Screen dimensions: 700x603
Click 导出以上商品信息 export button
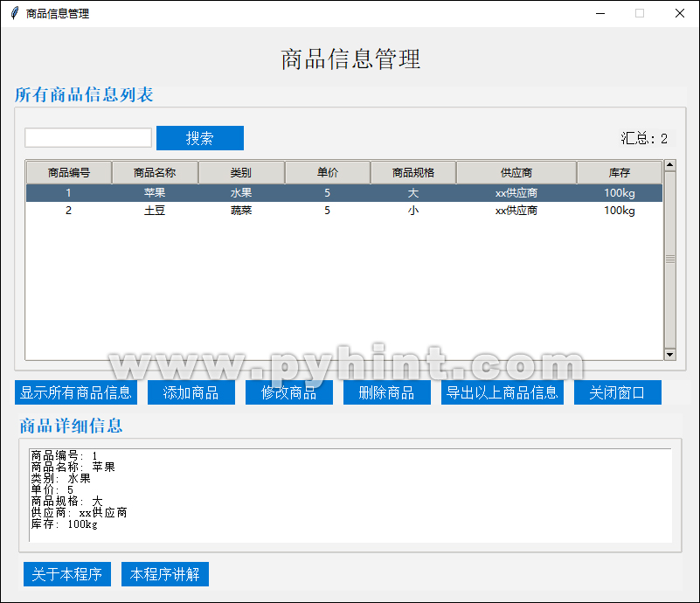pyautogui.click(x=502, y=392)
